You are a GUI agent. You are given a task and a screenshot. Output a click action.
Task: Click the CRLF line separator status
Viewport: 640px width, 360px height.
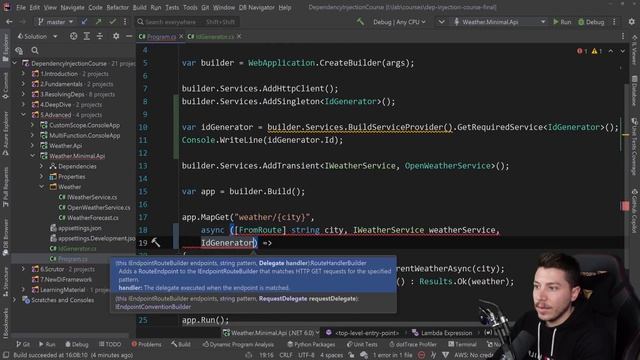(x=286, y=355)
